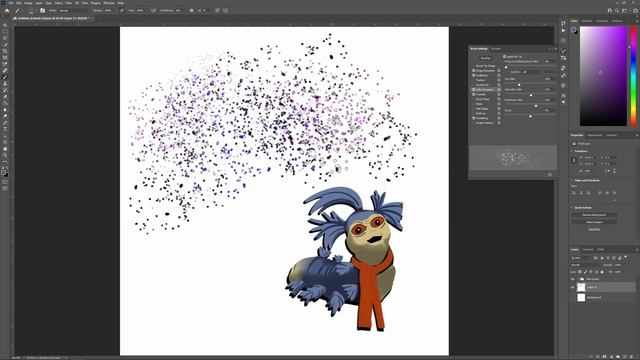Click the Home icon in the options bar
640x360 pixels.
(7, 11)
